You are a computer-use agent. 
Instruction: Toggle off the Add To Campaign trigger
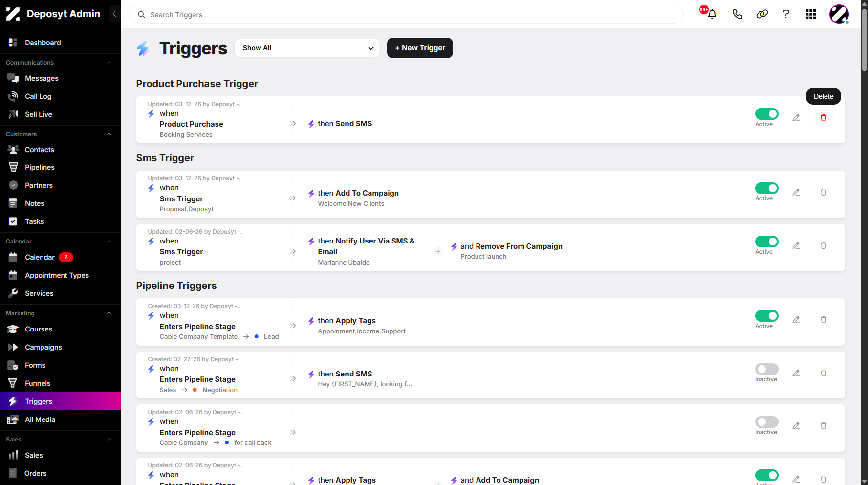tap(767, 188)
